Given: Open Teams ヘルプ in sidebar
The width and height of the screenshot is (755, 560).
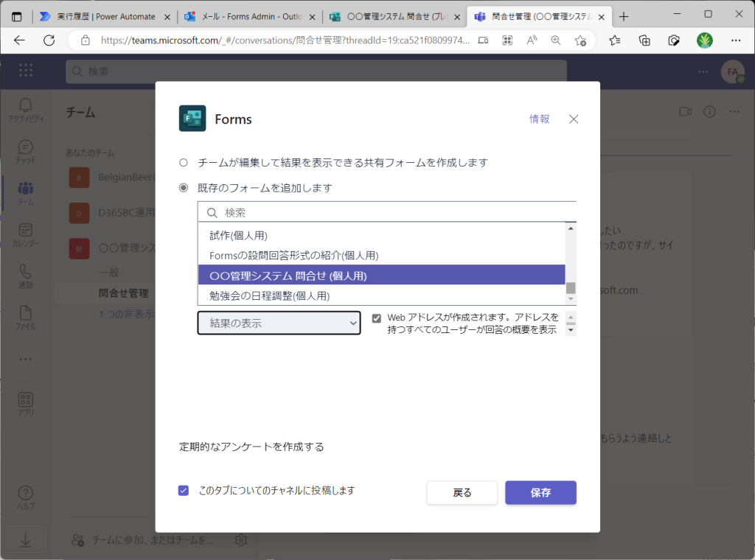Looking at the screenshot, I should 26,497.
